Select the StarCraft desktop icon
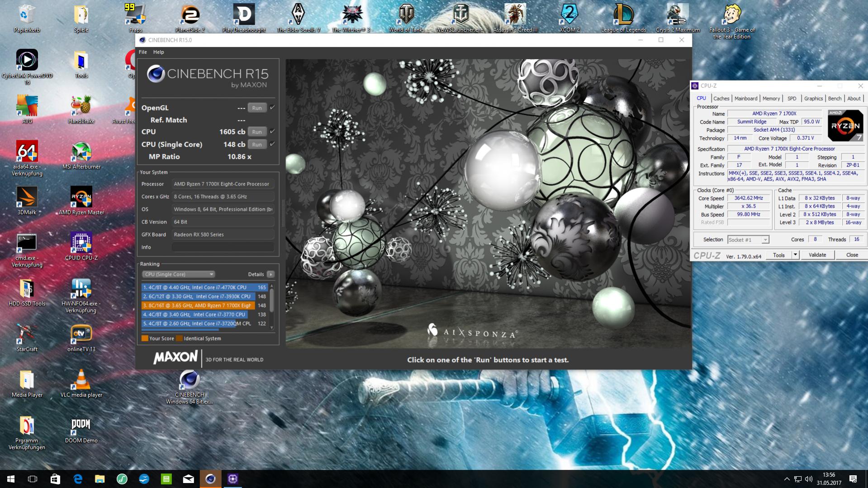 (27, 337)
